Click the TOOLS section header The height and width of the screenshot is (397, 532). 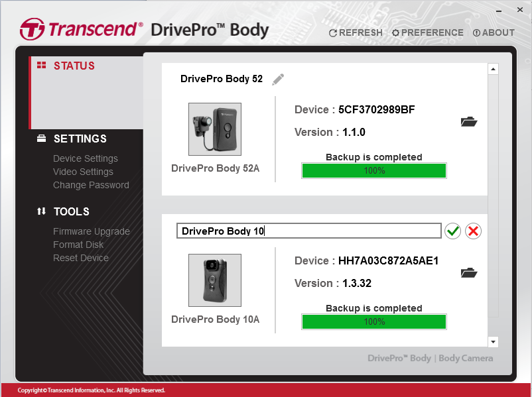pyautogui.click(x=72, y=211)
